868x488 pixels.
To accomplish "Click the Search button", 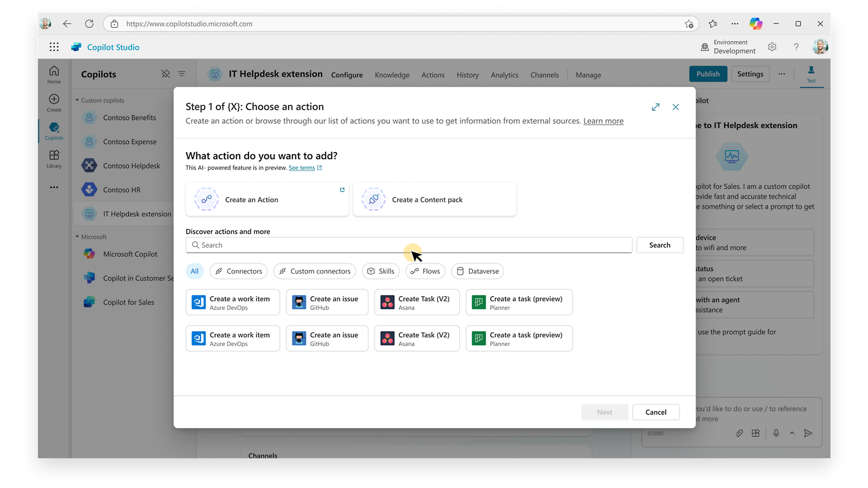I will (x=660, y=245).
